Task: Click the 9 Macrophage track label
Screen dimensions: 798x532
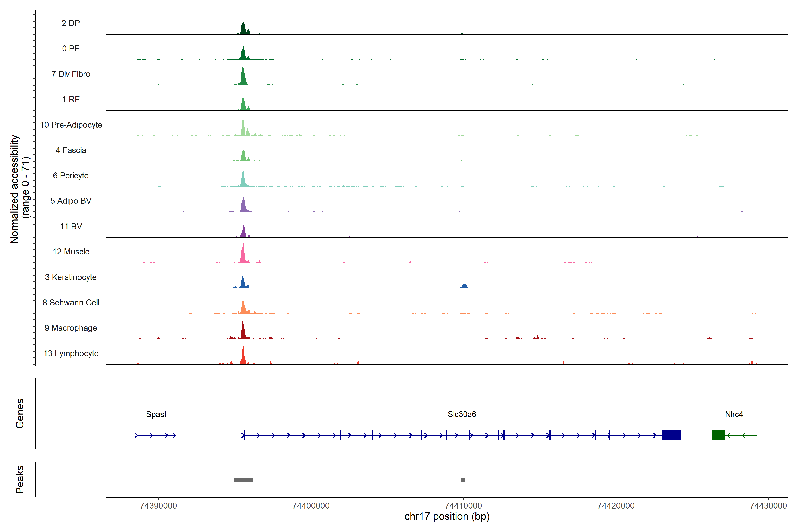Action: [71, 328]
